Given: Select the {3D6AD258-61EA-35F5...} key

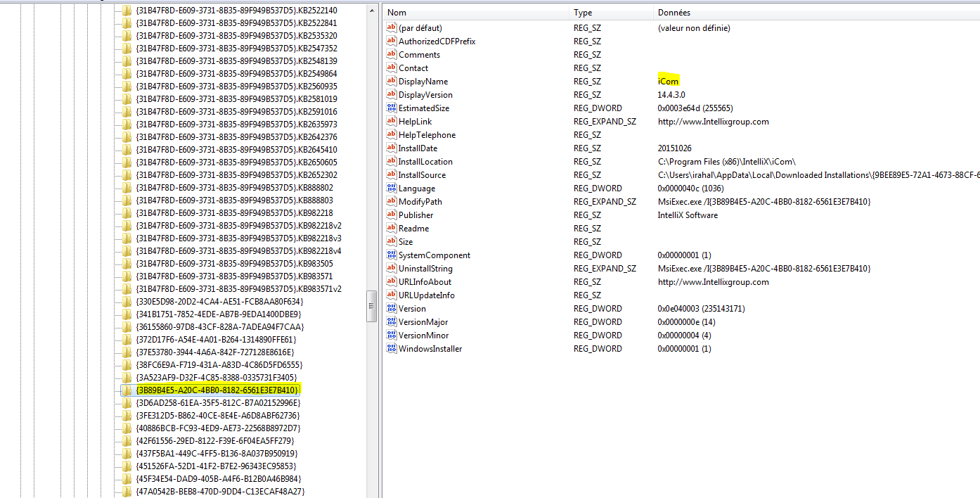Looking at the screenshot, I should pyautogui.click(x=218, y=403).
